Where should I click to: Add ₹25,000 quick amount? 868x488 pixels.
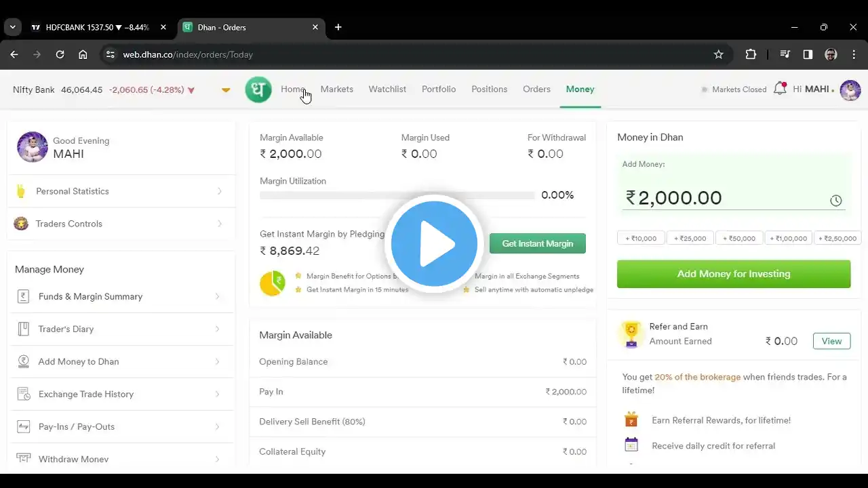click(x=690, y=238)
